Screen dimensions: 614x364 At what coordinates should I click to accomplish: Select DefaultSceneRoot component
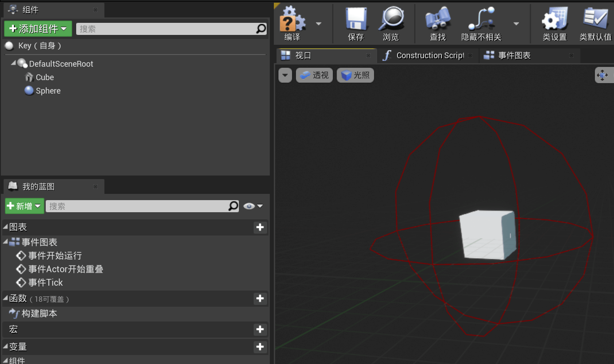tap(61, 64)
